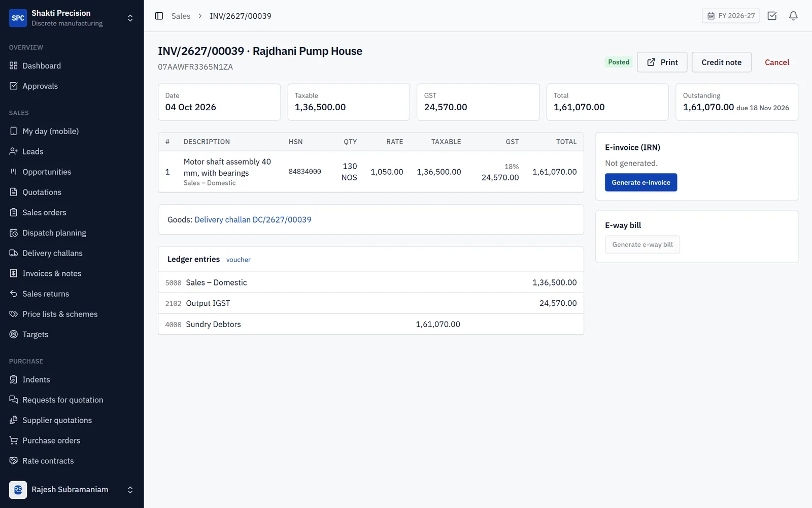The height and width of the screenshot is (508, 812).
Task: Click the Targets bullseye icon
Action: click(14, 334)
